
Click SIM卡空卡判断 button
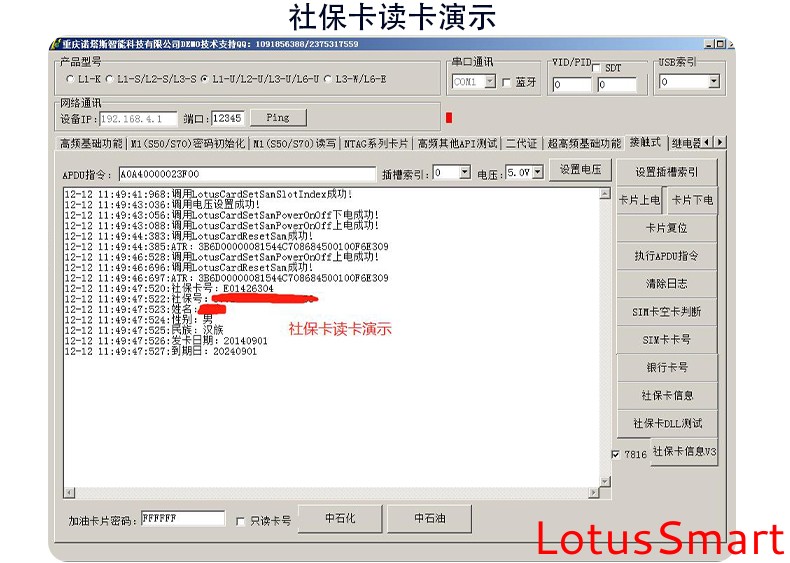667,312
